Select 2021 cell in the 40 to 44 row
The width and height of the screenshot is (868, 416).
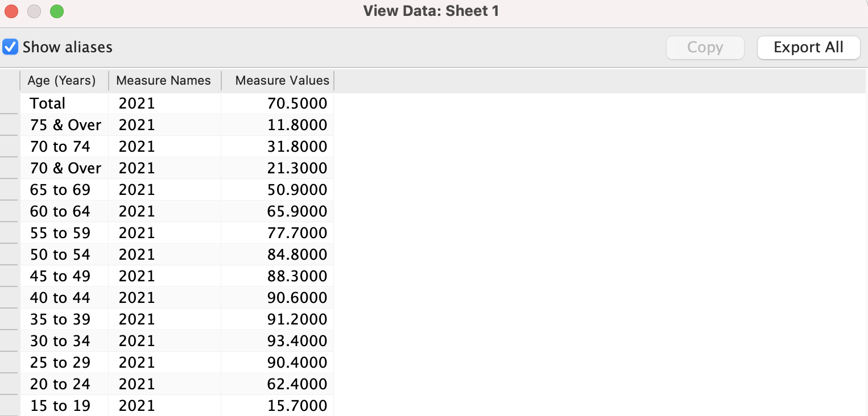point(137,298)
